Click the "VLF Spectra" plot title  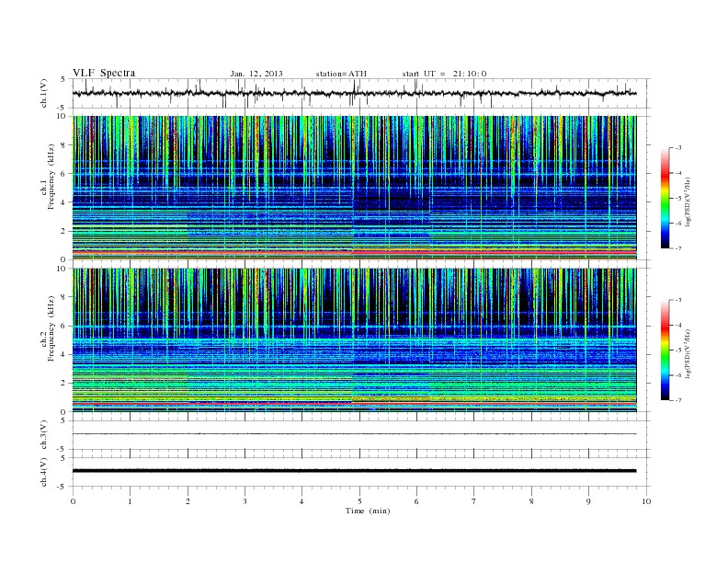pyautogui.click(x=104, y=73)
